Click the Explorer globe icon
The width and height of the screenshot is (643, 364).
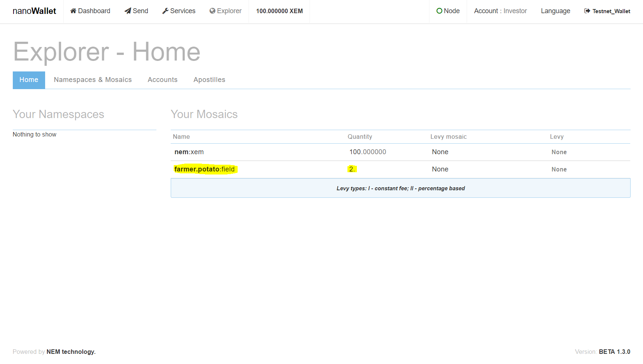(x=212, y=11)
